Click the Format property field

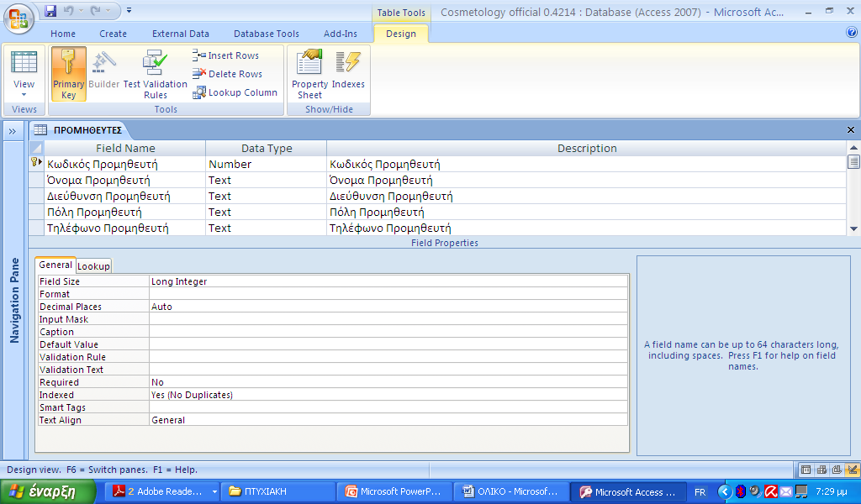388,294
